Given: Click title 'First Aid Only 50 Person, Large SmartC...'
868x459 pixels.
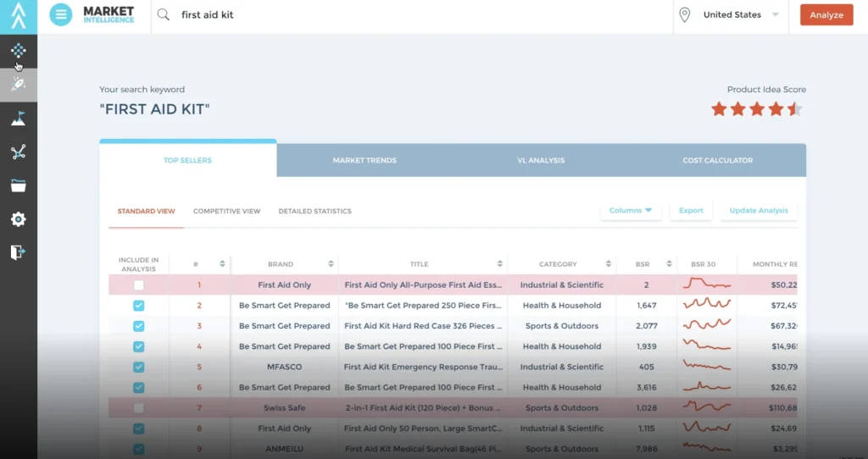Looking at the screenshot, I should tap(423, 428).
